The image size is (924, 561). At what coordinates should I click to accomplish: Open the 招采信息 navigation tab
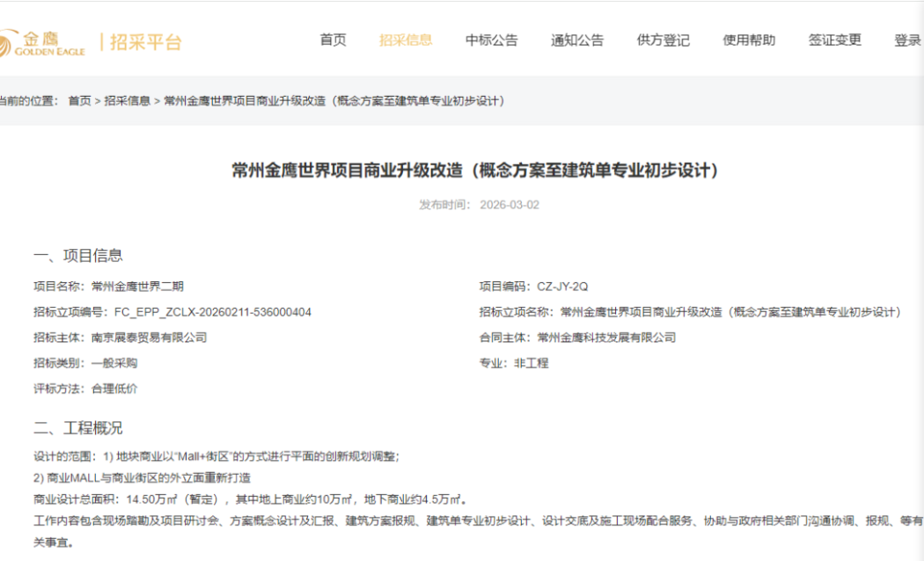tap(406, 40)
